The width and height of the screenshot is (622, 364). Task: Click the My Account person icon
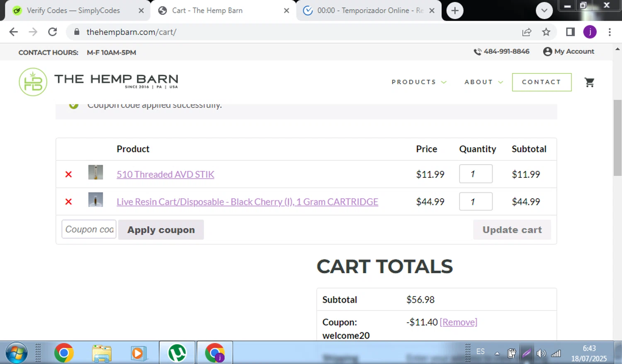[x=547, y=51]
